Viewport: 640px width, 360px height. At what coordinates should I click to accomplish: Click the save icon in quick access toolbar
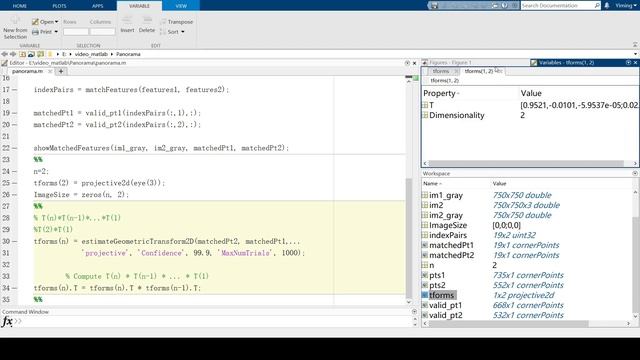tap(434, 6)
